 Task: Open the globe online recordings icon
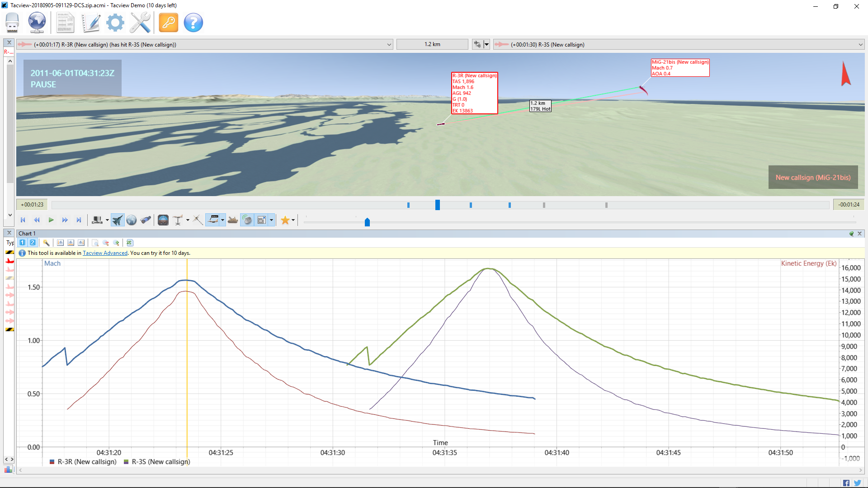pyautogui.click(x=37, y=23)
